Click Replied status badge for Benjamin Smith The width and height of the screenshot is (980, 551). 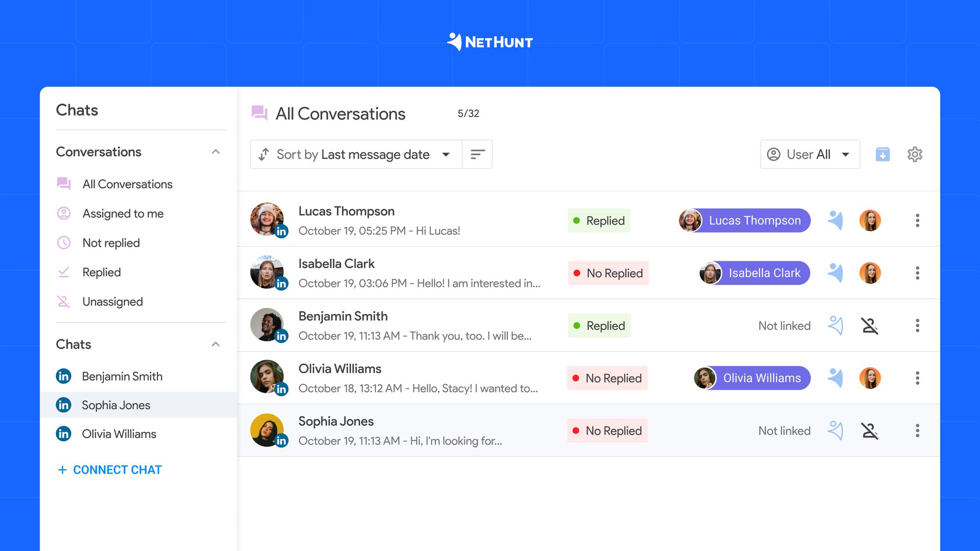point(599,326)
